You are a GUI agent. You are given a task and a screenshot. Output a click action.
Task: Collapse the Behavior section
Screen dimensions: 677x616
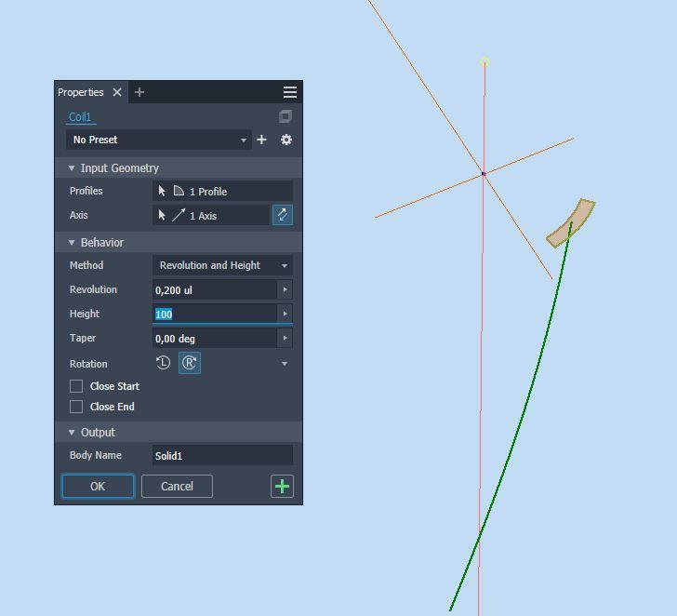point(73,243)
